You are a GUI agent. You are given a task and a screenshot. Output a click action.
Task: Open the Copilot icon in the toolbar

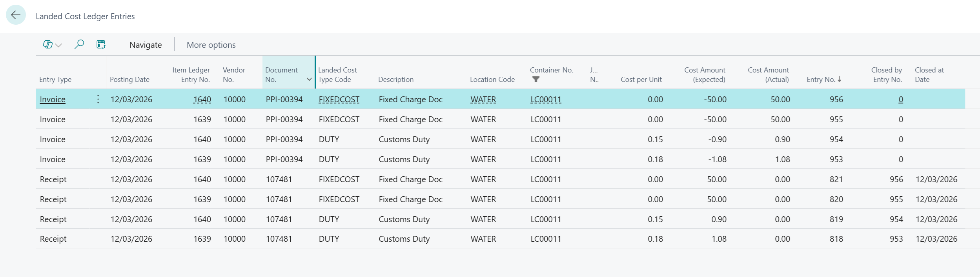pos(47,45)
